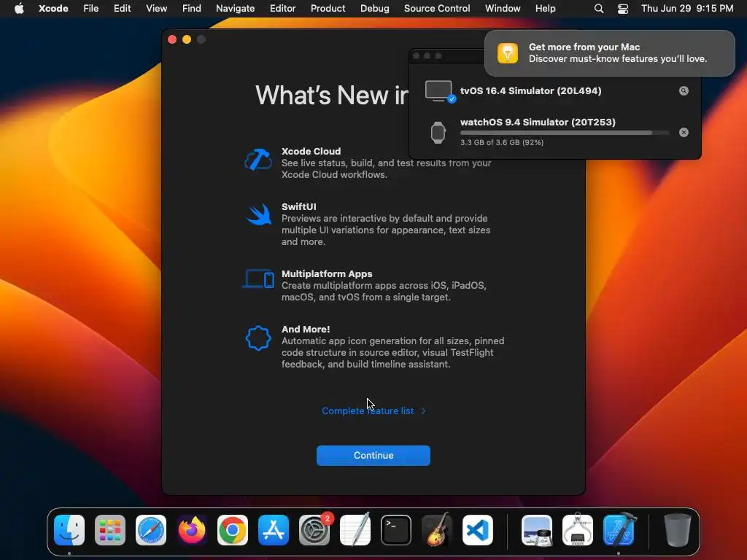Screen dimensions: 747x560
Task: Open the Navigate menu
Action: (x=236, y=8)
